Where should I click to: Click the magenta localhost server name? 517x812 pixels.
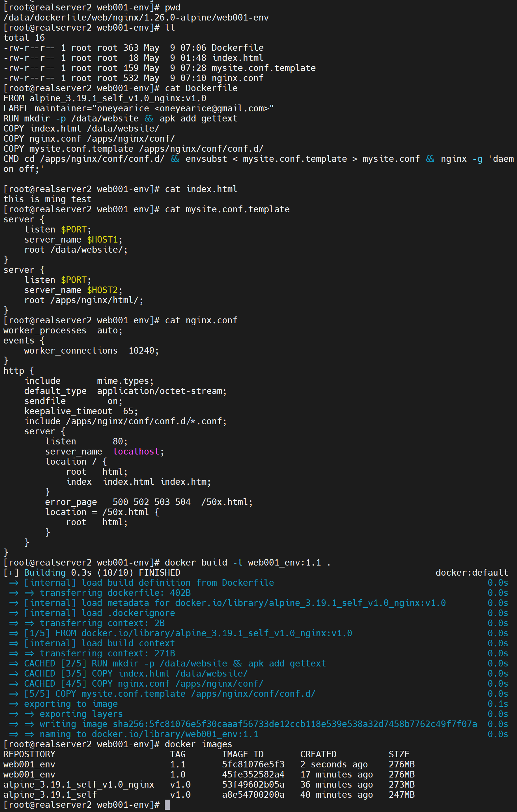[x=136, y=452]
